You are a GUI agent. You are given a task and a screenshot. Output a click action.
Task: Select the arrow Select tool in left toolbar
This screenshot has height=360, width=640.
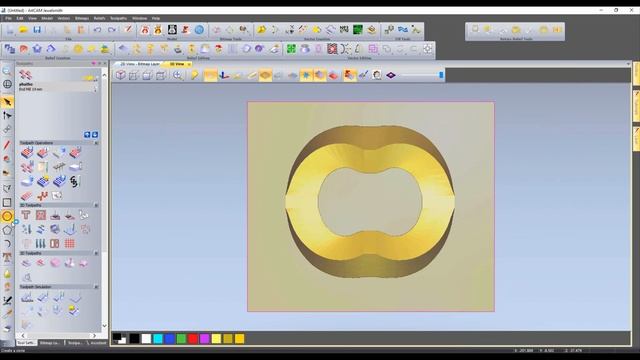(7, 102)
